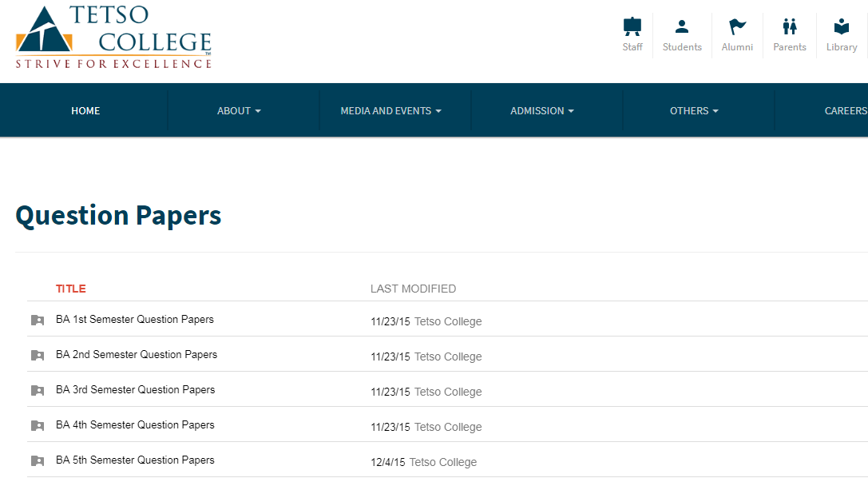
Task: Open BA 1st Semester Question Papers link
Action: point(135,320)
